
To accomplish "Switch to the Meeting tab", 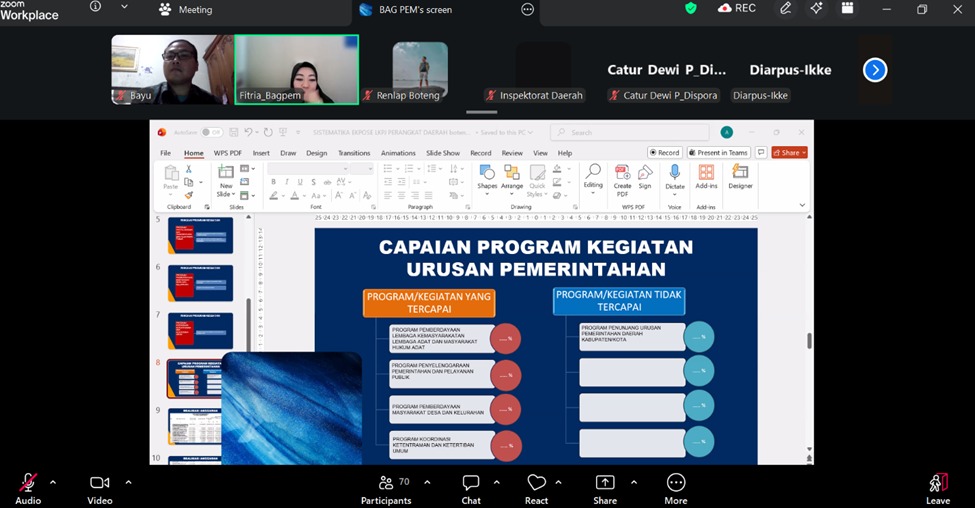I will pyautogui.click(x=185, y=9).
